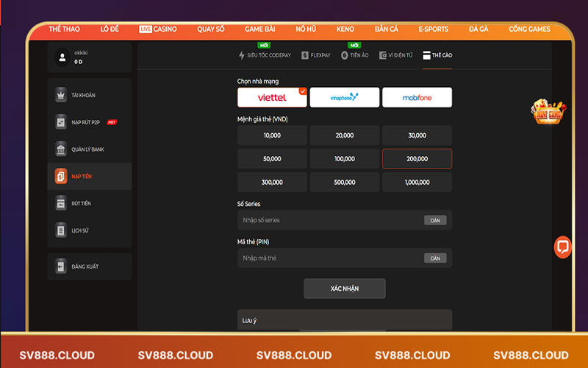Click the Xác Nhận confirm button
Viewport: 588px width, 368px height.
345,289
